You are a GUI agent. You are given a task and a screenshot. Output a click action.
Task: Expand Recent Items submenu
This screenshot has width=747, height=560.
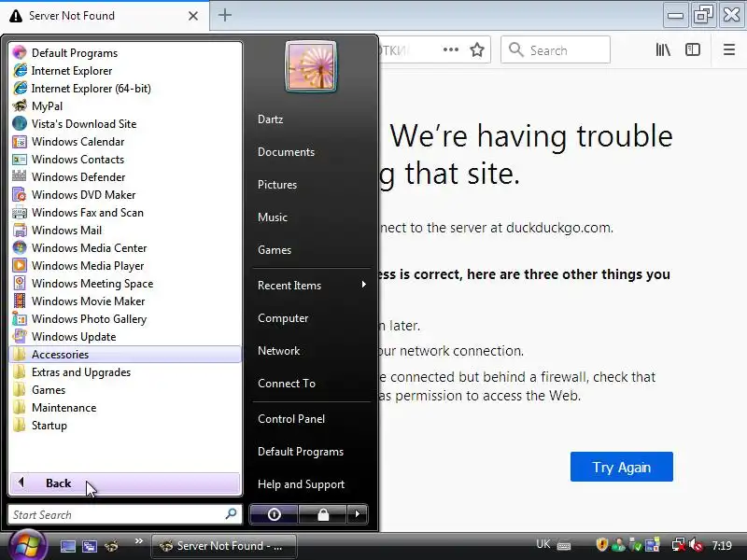pyautogui.click(x=312, y=286)
